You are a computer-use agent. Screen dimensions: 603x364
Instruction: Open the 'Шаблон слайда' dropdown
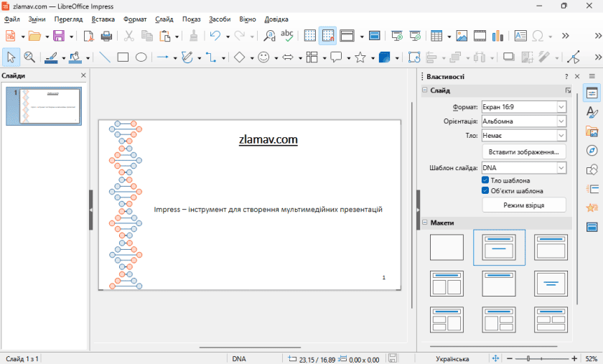click(x=561, y=168)
